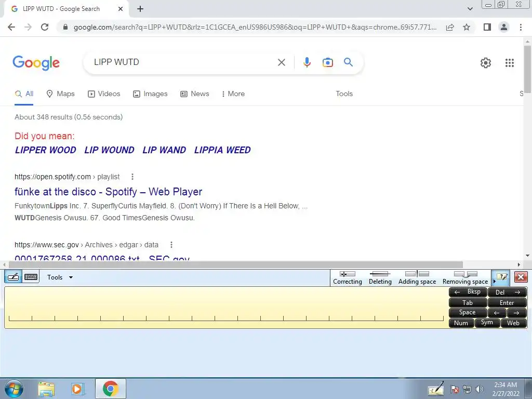Click the Space key on Input Panel
Screen dimensions: 532x399
coord(468,313)
